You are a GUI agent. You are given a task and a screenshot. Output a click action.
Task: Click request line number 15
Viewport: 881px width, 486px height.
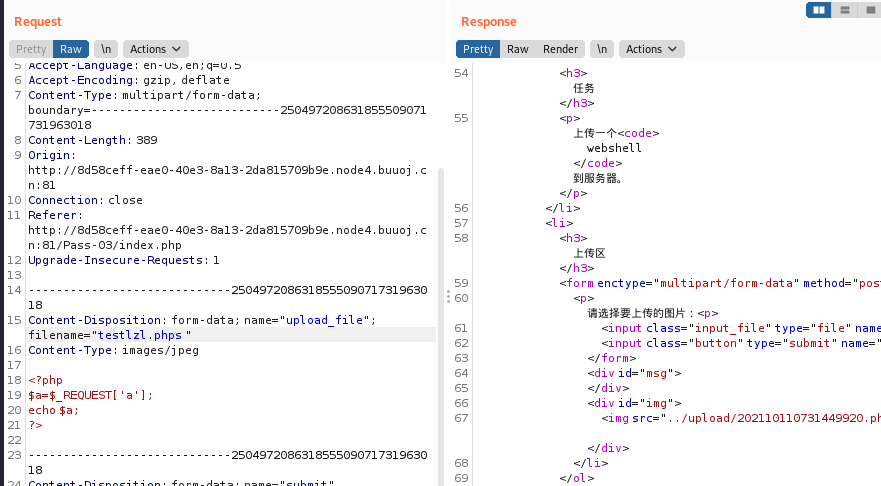coord(15,320)
